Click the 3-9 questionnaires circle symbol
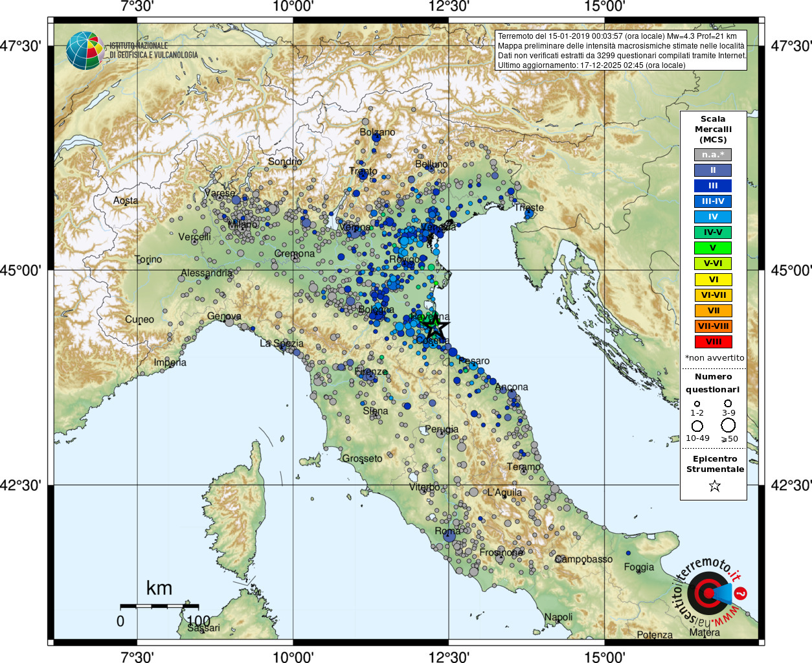 point(728,403)
